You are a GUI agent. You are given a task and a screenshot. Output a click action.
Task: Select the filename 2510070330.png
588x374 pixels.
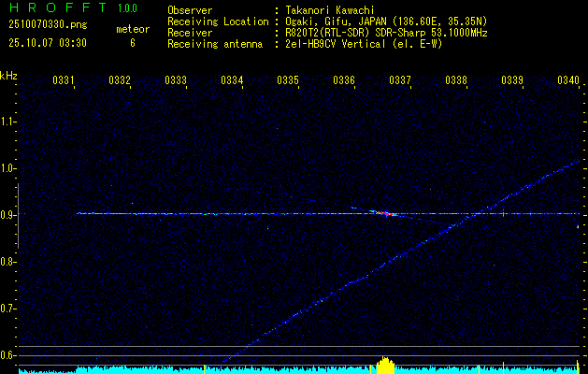point(48,25)
